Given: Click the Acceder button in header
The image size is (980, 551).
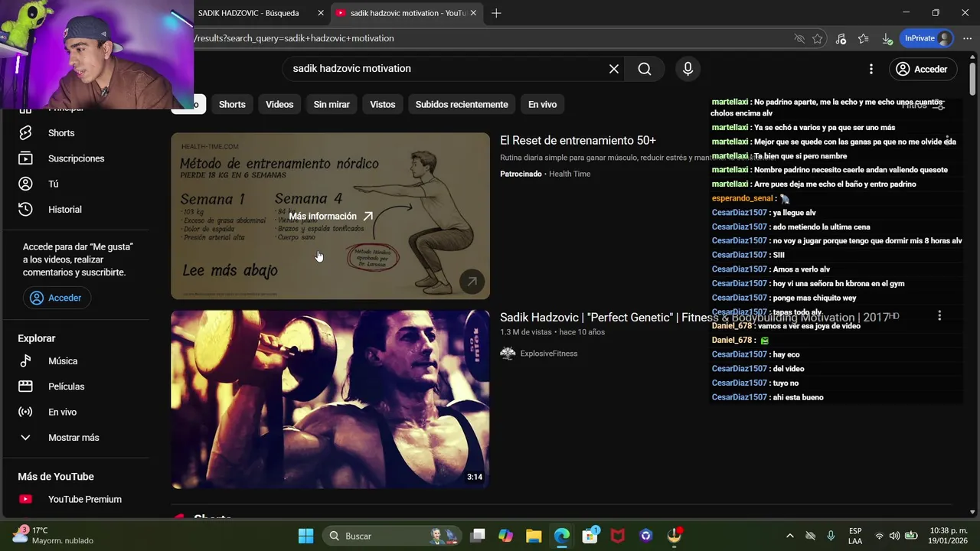Looking at the screenshot, I should click(x=923, y=69).
